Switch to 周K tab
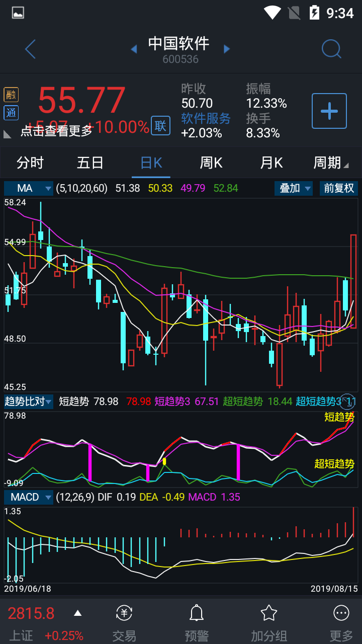This screenshot has height=644, width=362. (211, 163)
